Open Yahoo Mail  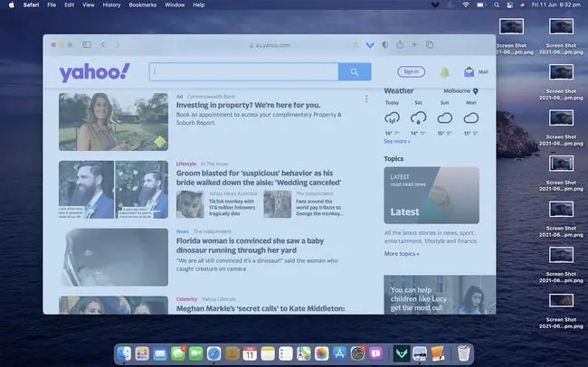tap(476, 71)
